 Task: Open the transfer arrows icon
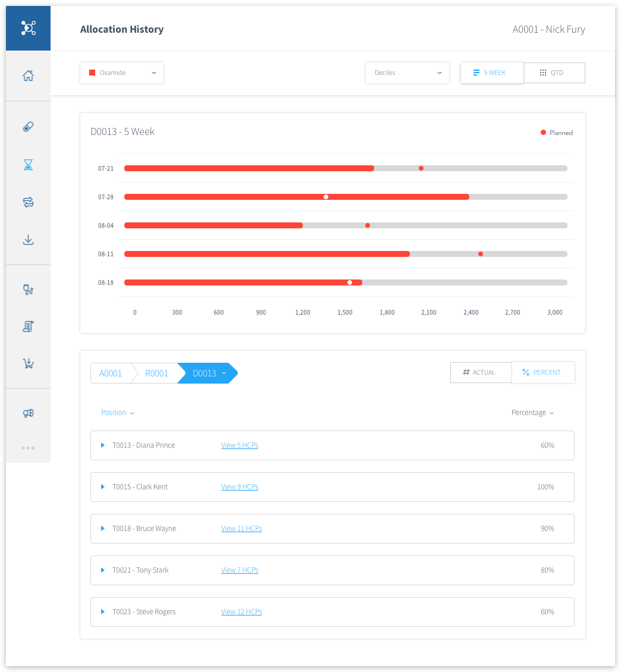click(29, 202)
